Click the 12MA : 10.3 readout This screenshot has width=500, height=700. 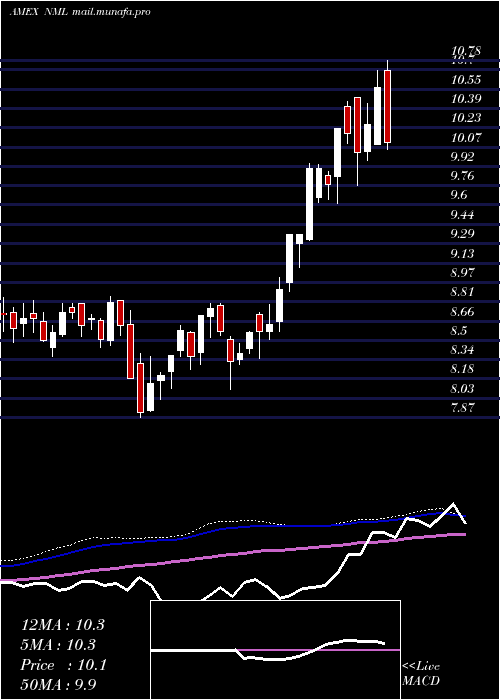62,625
